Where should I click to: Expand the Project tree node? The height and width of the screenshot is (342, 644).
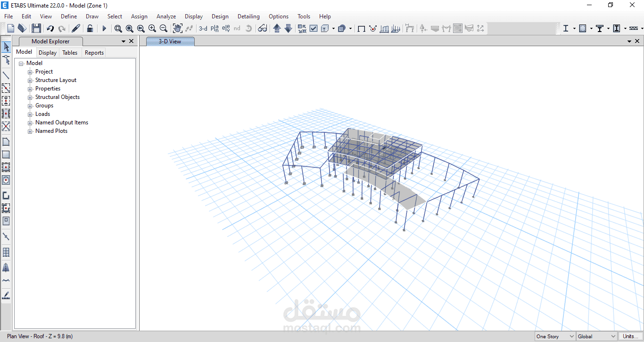(30, 72)
